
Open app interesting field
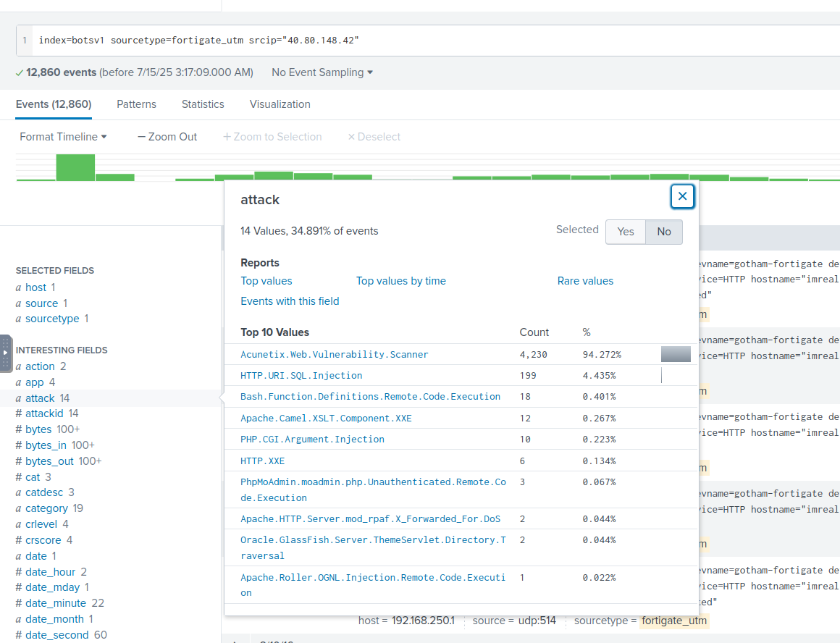point(35,382)
